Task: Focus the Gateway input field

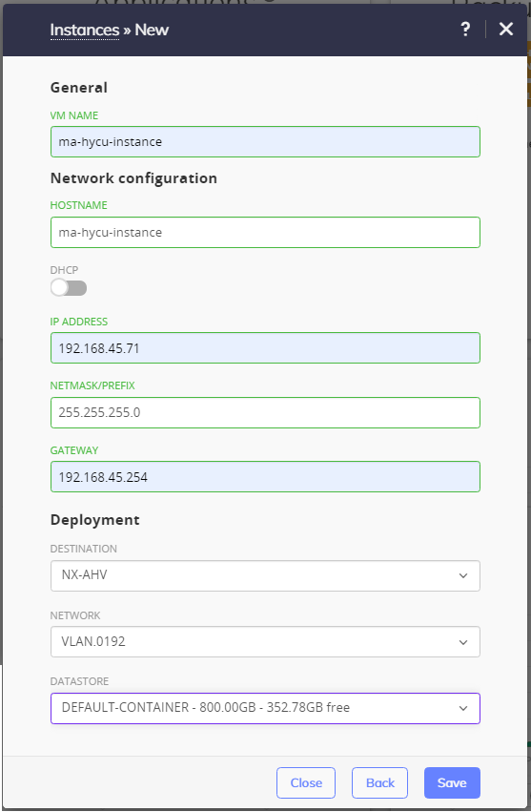Action: [x=265, y=476]
